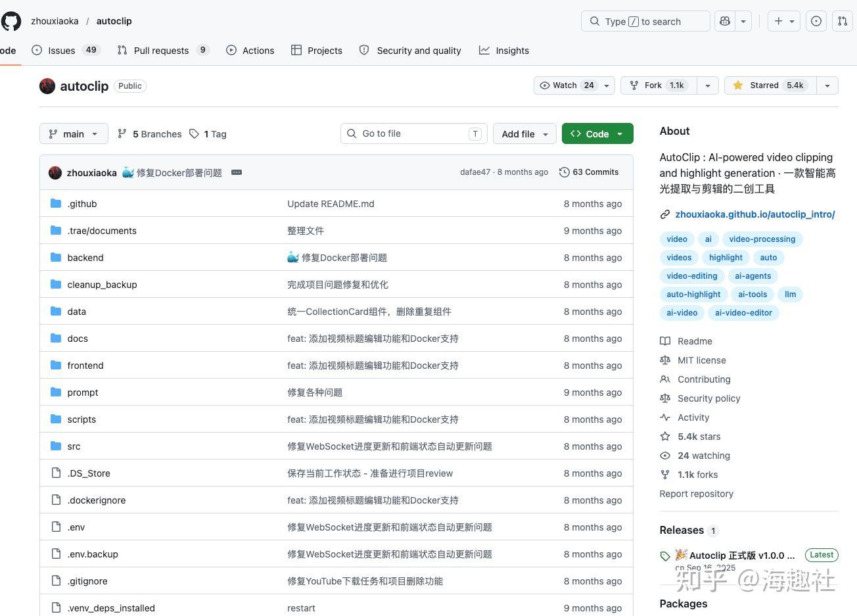This screenshot has height=616, width=857.
Task: View the 5 Branches link
Action: pos(150,134)
